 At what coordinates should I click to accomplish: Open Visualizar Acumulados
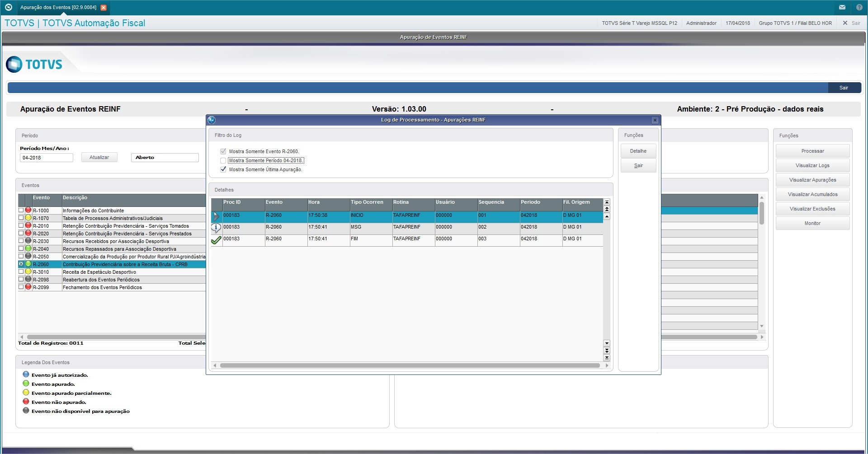click(812, 195)
